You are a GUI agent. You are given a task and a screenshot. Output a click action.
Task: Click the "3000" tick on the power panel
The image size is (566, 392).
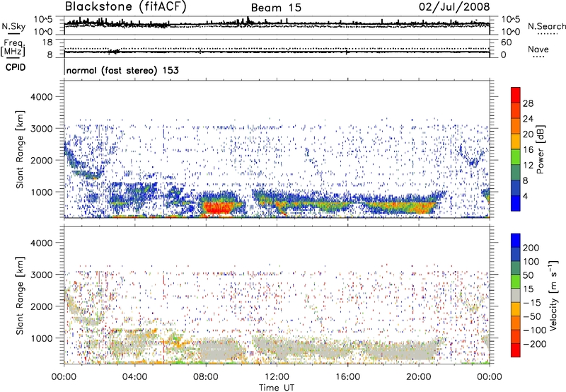click(41, 129)
